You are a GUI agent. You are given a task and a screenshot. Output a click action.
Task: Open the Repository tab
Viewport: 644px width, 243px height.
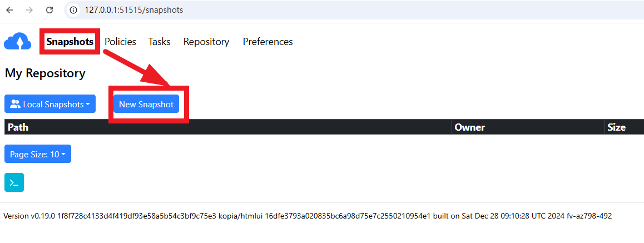pos(206,42)
